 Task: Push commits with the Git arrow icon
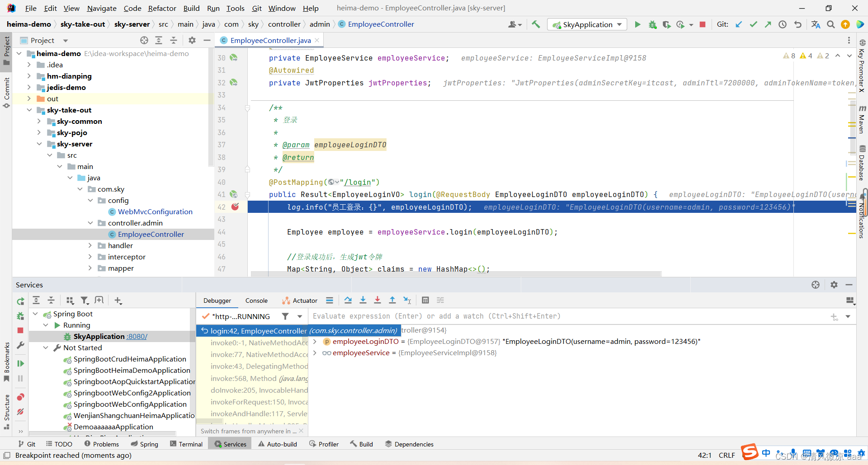(x=768, y=24)
